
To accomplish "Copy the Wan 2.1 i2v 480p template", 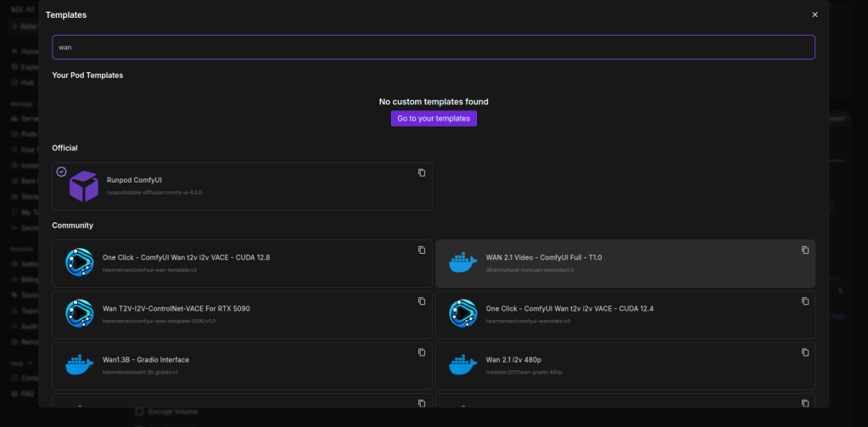I will pyautogui.click(x=805, y=352).
